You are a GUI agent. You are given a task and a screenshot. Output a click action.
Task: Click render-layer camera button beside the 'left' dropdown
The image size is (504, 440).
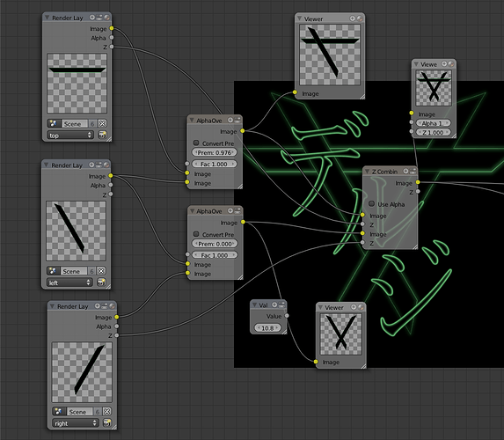click(x=101, y=282)
